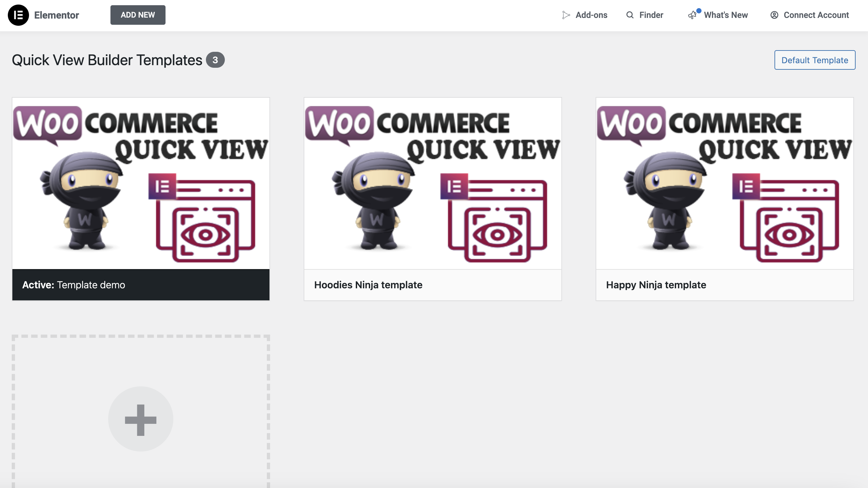Open the Default Template button
868x488 pixels.
pyautogui.click(x=815, y=60)
